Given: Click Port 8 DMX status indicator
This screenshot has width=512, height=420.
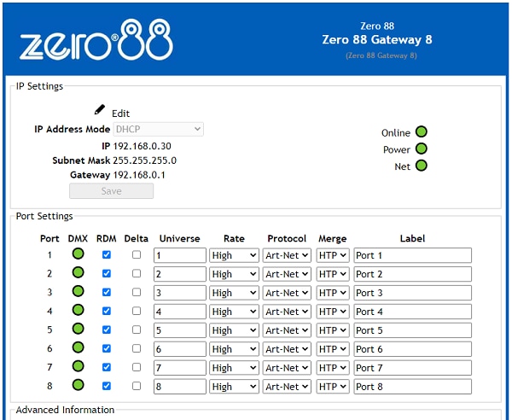Looking at the screenshot, I should coord(78,385).
